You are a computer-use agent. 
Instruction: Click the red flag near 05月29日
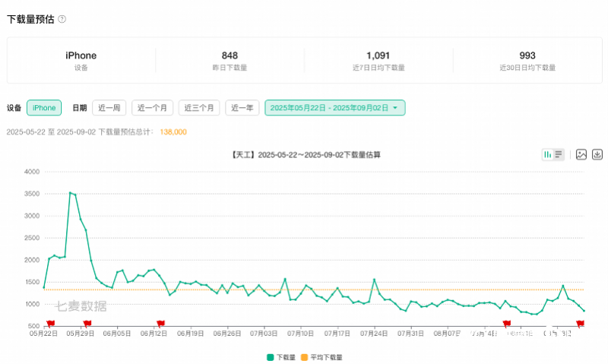point(87,324)
